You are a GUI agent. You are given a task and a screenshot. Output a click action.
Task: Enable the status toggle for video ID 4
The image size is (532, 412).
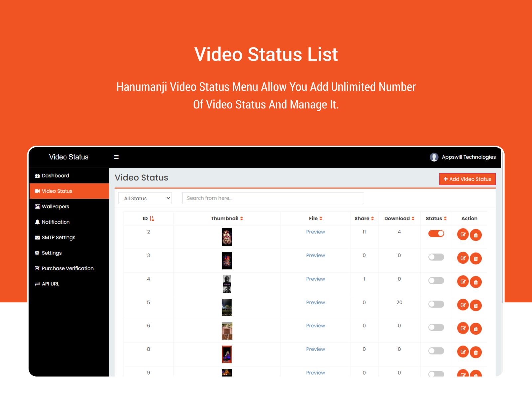point(436,281)
